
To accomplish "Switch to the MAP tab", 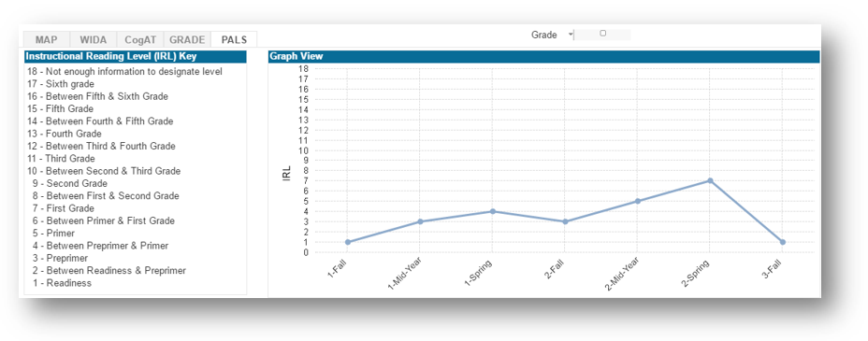I will 47,40.
